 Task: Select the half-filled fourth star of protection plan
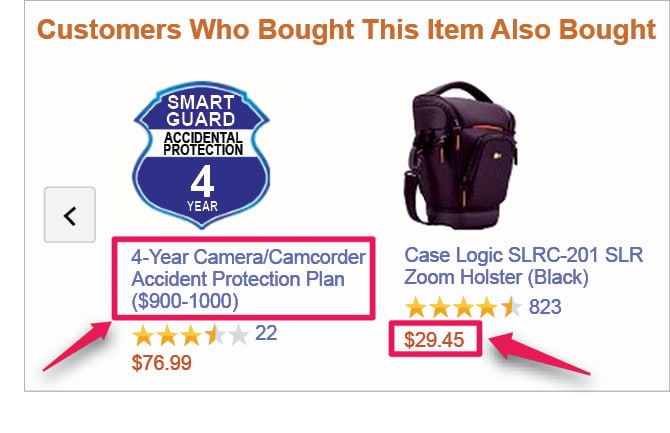pyautogui.click(x=214, y=335)
